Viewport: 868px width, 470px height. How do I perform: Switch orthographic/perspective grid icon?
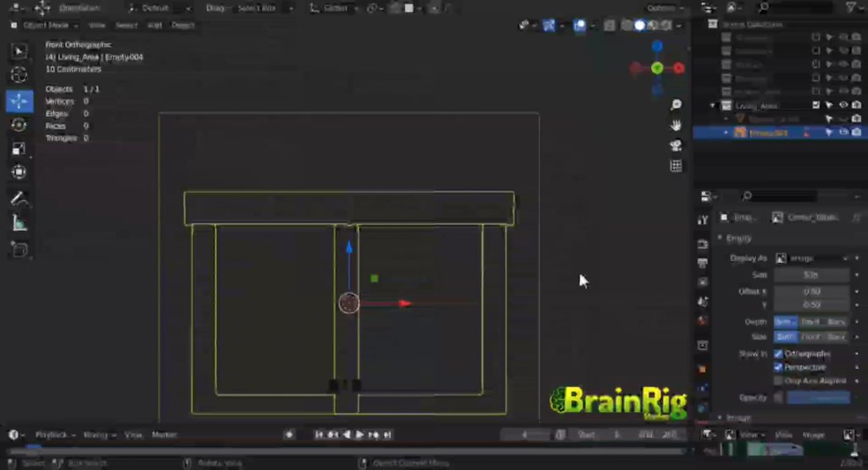pyautogui.click(x=676, y=165)
